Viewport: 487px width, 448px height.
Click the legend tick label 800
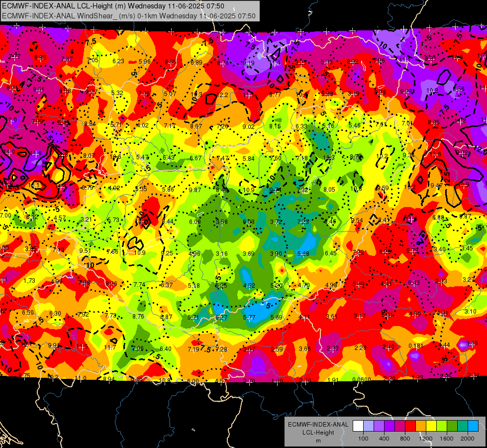point(405,439)
